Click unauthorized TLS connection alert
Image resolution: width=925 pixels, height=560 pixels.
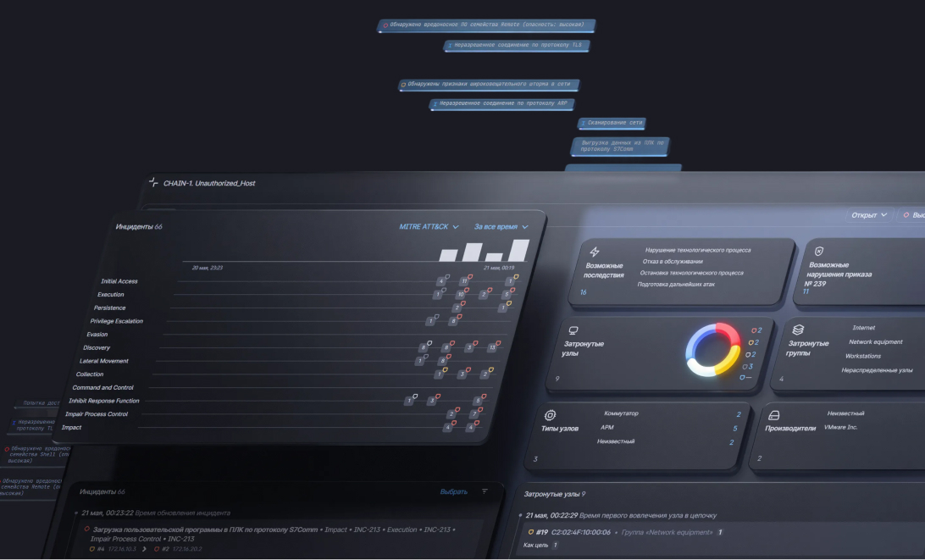pos(517,46)
